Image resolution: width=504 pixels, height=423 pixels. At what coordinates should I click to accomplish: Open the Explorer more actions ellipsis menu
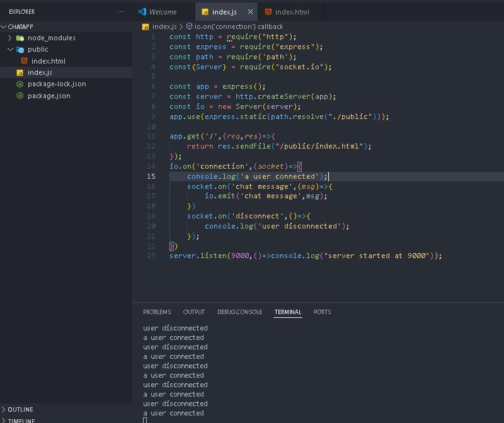click(x=120, y=12)
